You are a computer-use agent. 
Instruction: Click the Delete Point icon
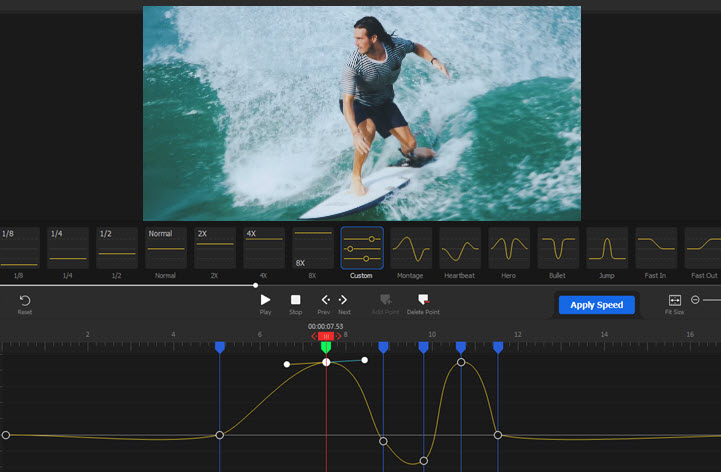[423, 300]
